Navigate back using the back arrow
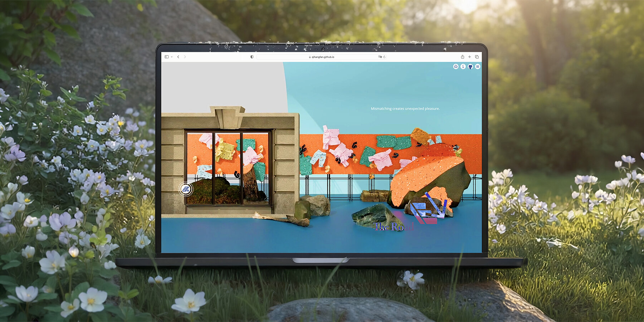Image resolution: width=644 pixels, height=322 pixels. 178,57
